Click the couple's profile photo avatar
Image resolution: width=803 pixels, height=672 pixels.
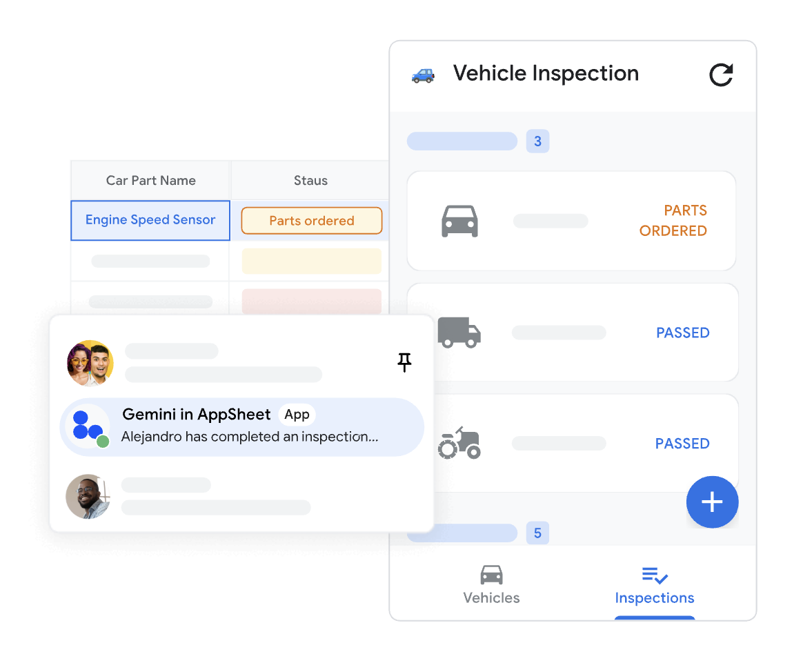tap(90, 363)
